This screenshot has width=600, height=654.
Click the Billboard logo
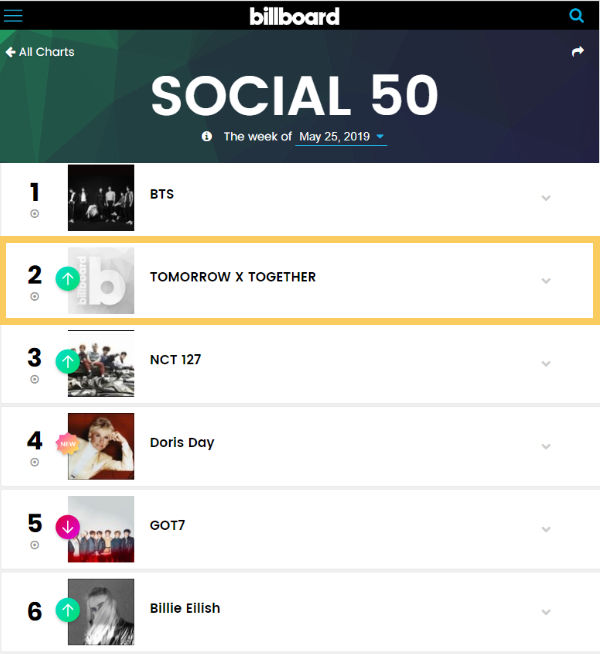coord(294,16)
